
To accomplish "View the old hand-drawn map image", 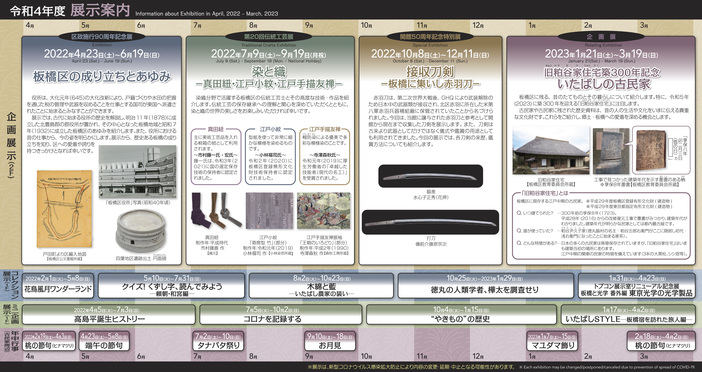I will coord(64,209).
